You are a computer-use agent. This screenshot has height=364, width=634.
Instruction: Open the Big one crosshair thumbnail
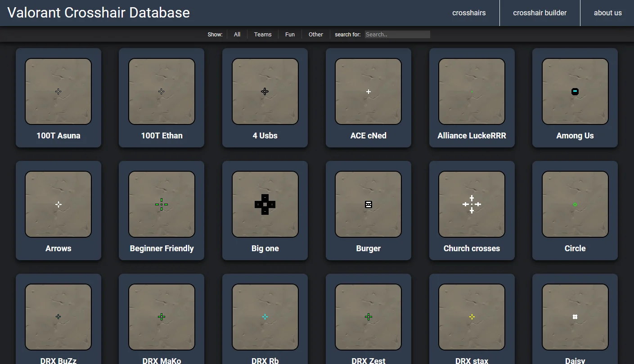[265, 204]
